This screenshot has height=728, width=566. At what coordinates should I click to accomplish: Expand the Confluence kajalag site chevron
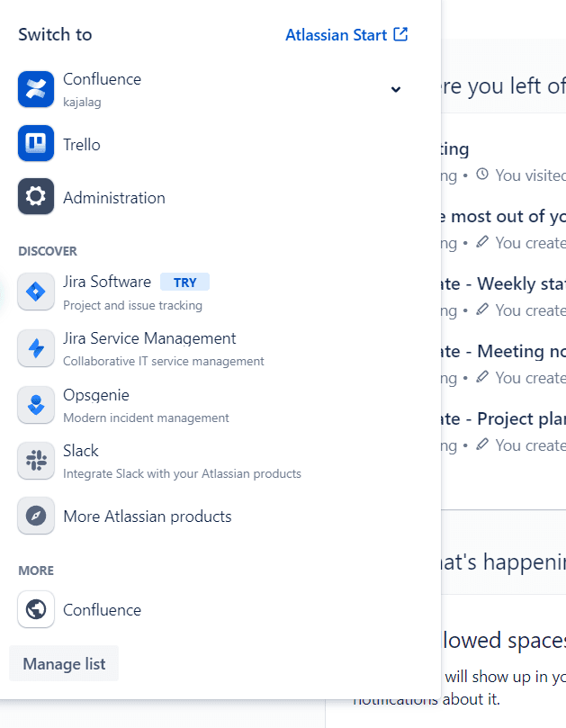click(x=395, y=89)
